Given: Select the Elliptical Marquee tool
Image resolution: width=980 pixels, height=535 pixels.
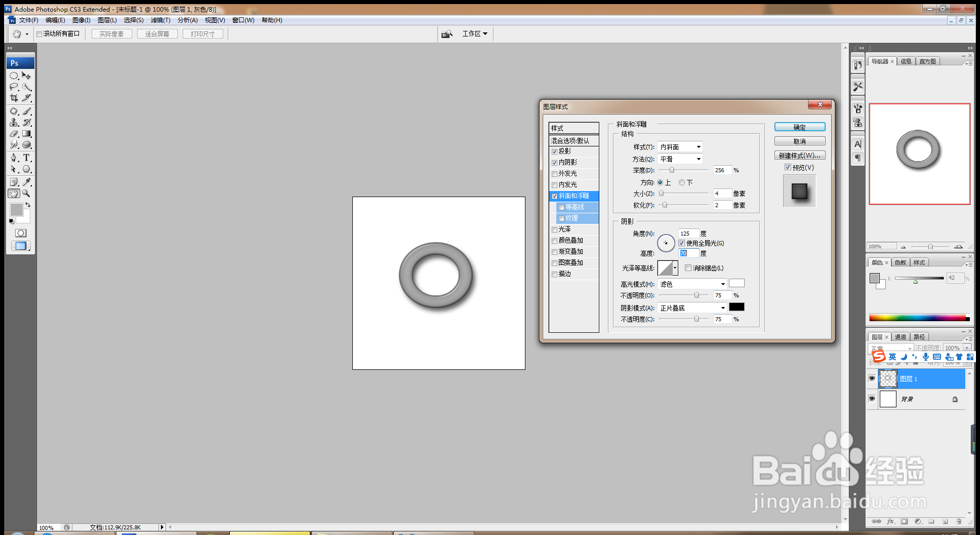Looking at the screenshot, I should (14, 75).
